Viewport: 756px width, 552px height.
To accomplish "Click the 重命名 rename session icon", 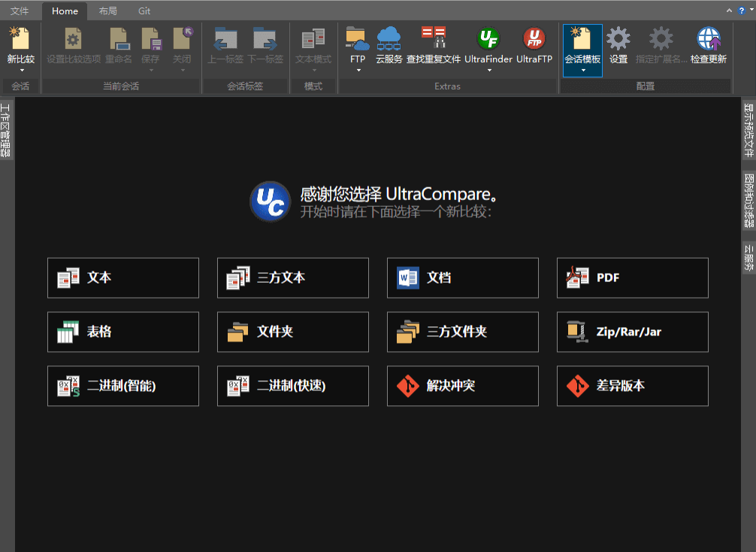I will (x=119, y=38).
